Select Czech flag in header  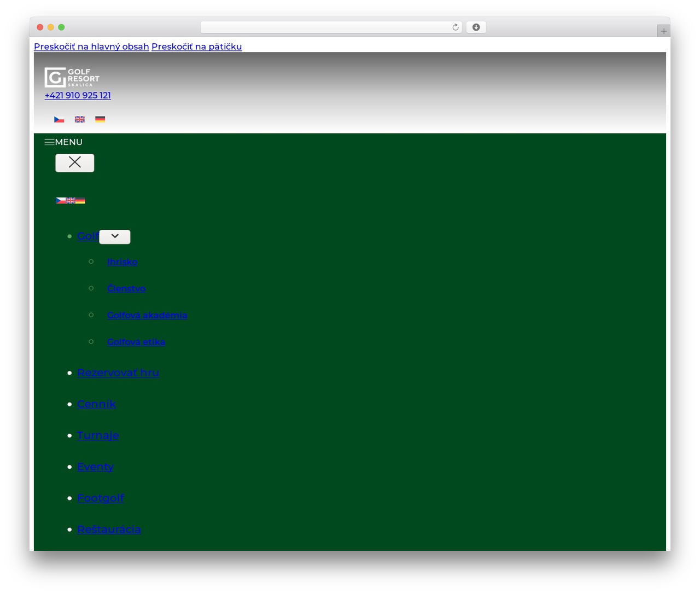tap(59, 119)
